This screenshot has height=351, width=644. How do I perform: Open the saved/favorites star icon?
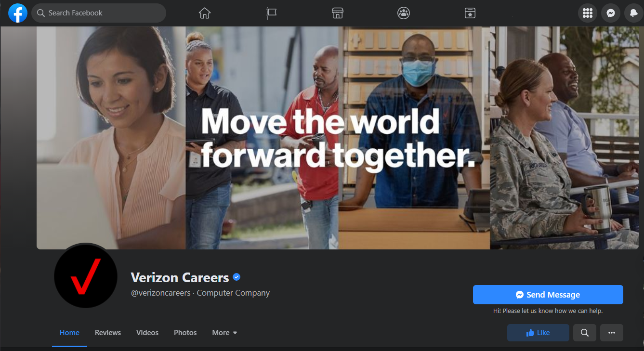pos(470,13)
